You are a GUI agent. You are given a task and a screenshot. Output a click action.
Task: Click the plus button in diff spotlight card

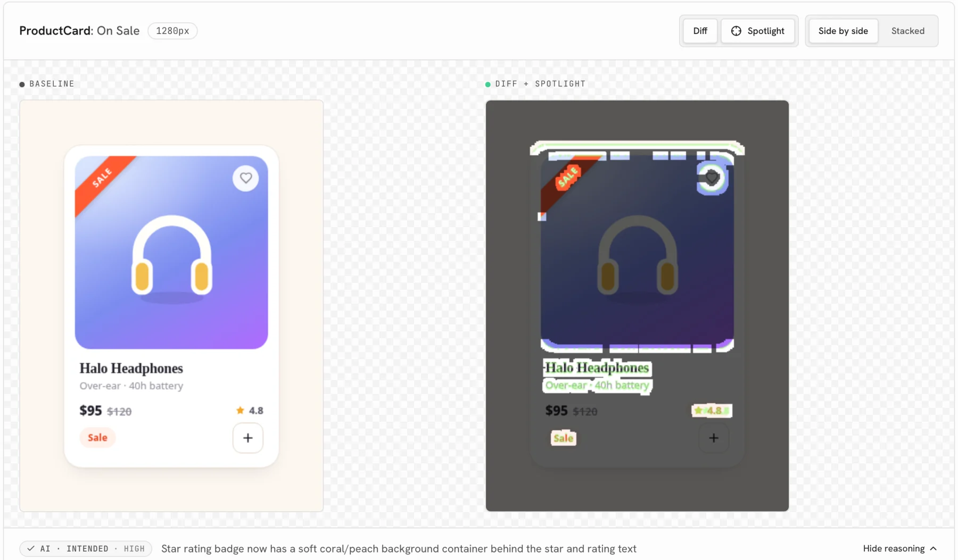[x=714, y=438]
